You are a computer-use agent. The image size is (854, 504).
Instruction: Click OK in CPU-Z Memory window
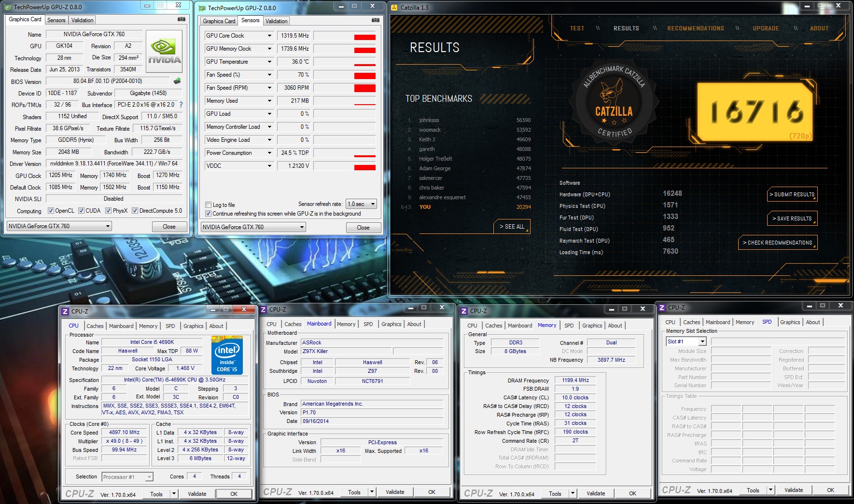pos(632,493)
